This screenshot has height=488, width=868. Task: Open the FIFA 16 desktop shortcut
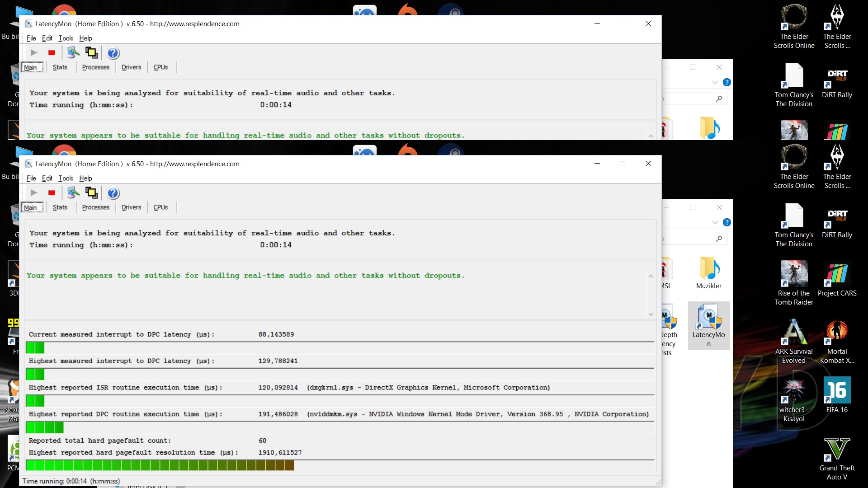pyautogui.click(x=837, y=395)
